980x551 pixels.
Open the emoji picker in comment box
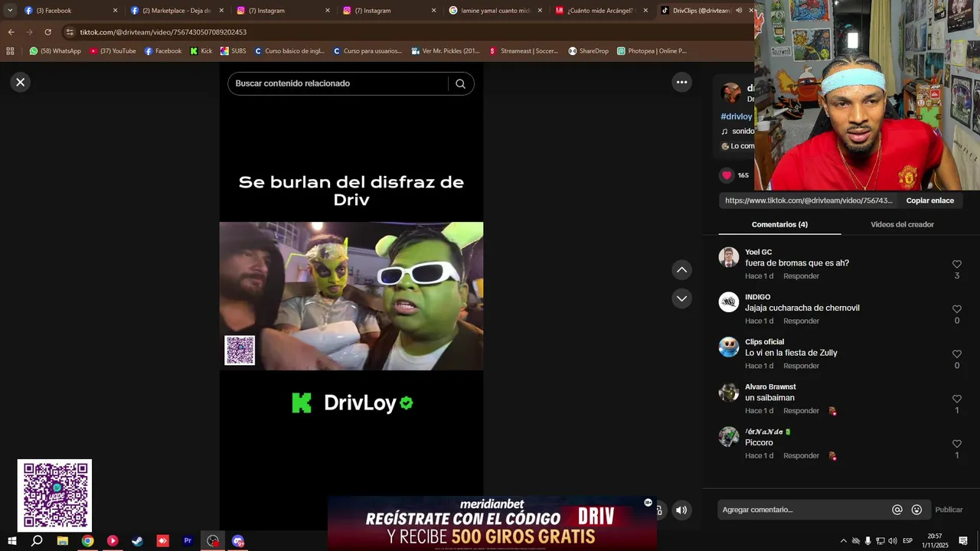point(916,510)
